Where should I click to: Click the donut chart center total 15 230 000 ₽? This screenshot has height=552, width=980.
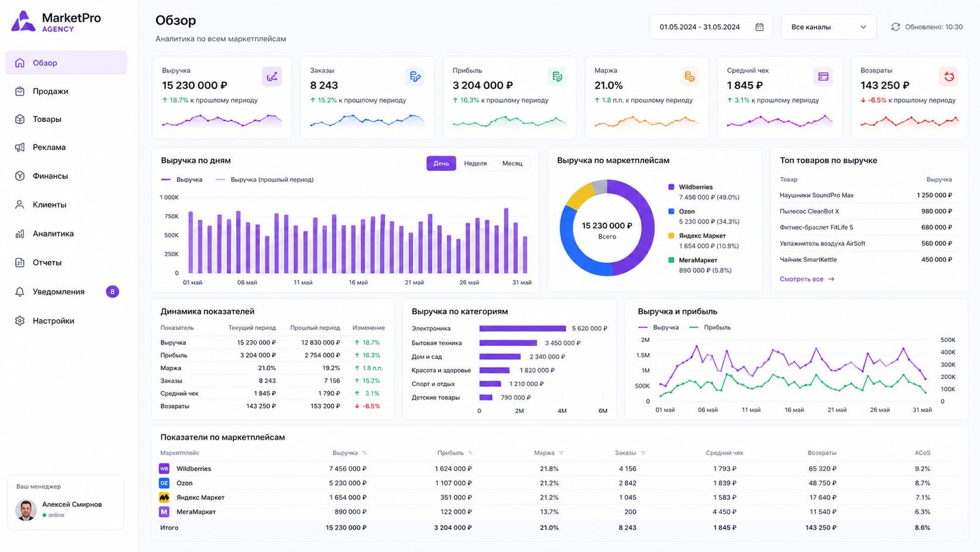(607, 226)
